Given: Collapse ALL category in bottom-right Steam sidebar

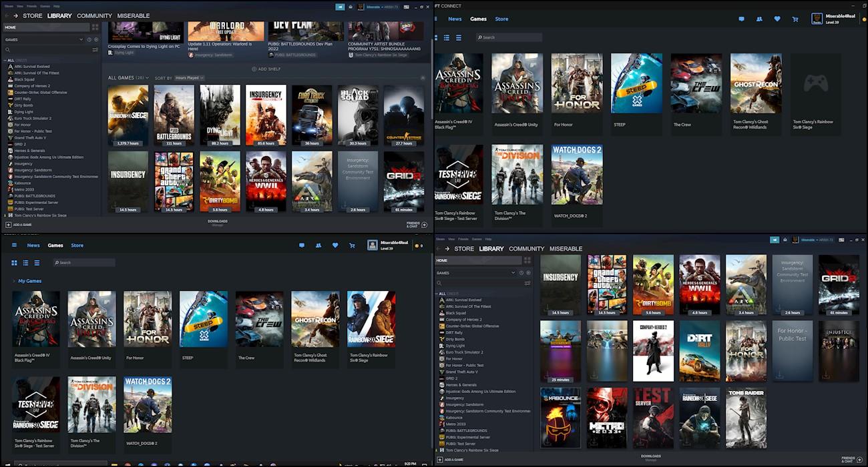Looking at the screenshot, I should coord(437,294).
